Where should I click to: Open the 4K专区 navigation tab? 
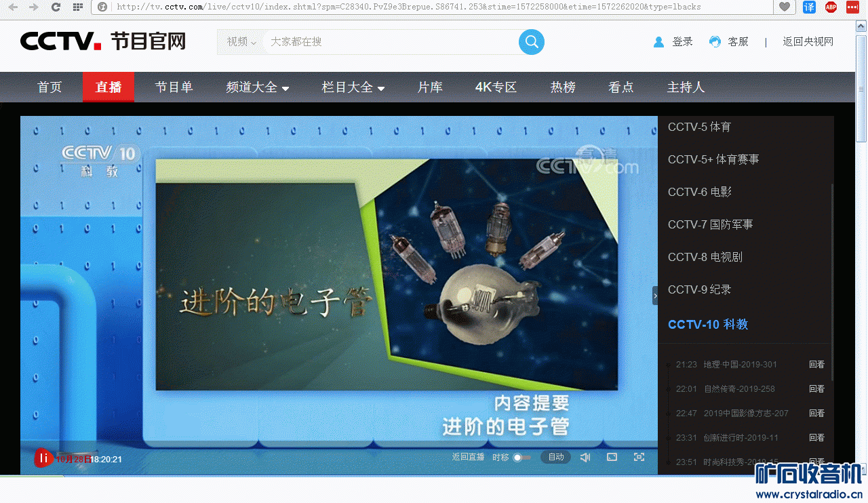click(496, 87)
